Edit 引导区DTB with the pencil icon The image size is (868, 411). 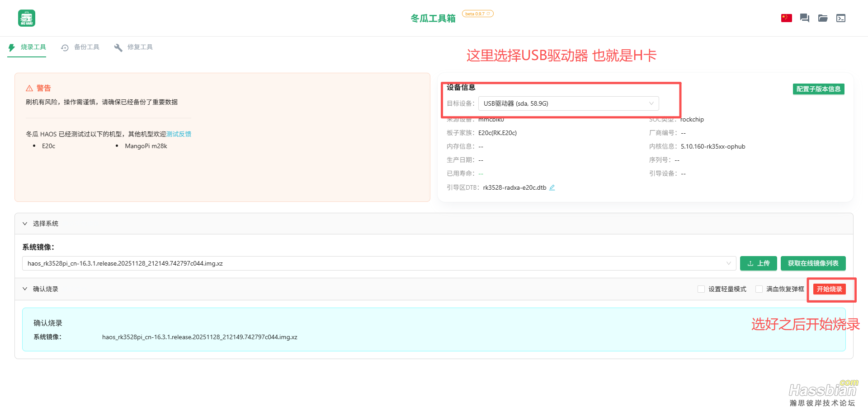552,187
